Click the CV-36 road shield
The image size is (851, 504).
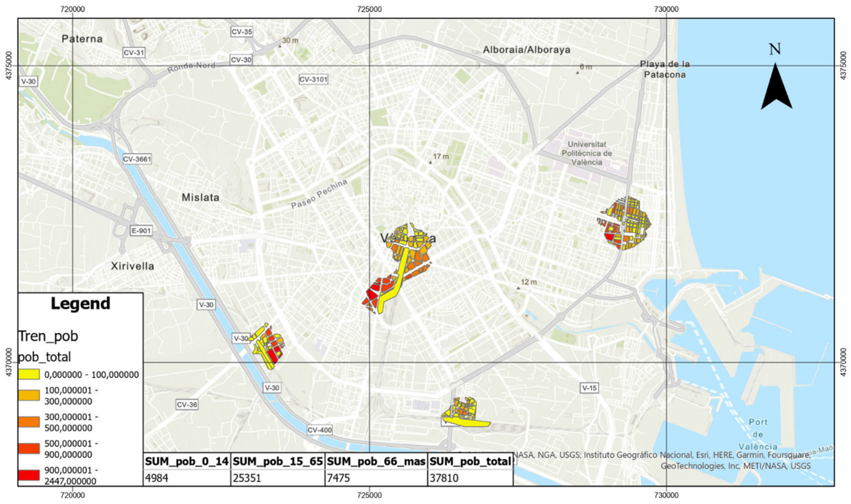187,404
